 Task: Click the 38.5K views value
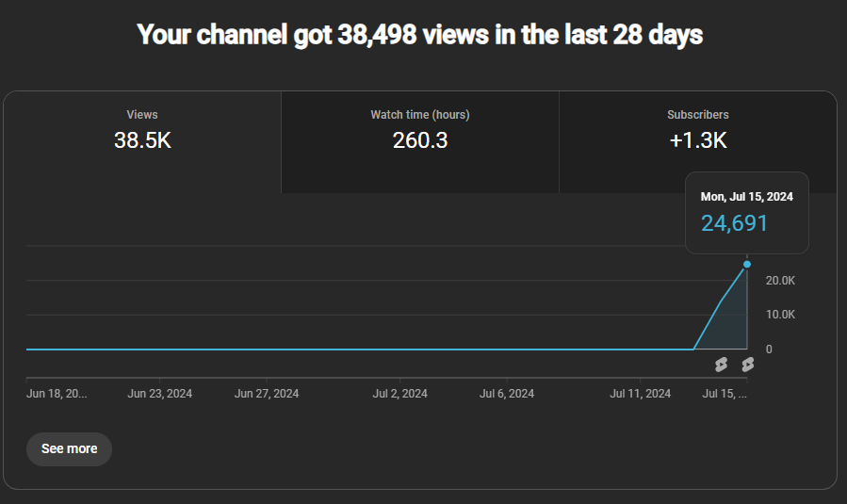pyautogui.click(x=142, y=140)
